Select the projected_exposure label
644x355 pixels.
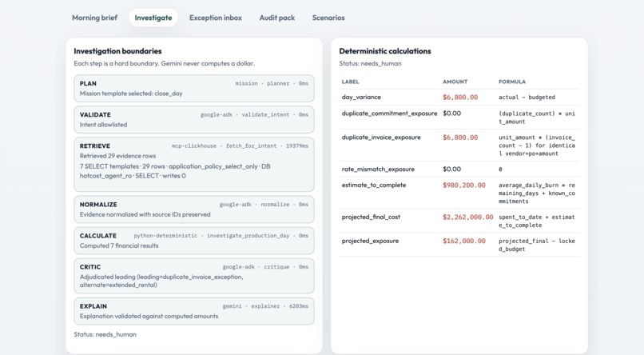click(x=370, y=241)
